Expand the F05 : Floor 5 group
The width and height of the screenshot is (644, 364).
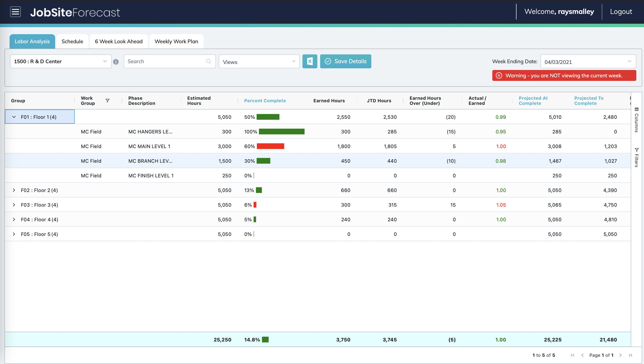click(14, 234)
